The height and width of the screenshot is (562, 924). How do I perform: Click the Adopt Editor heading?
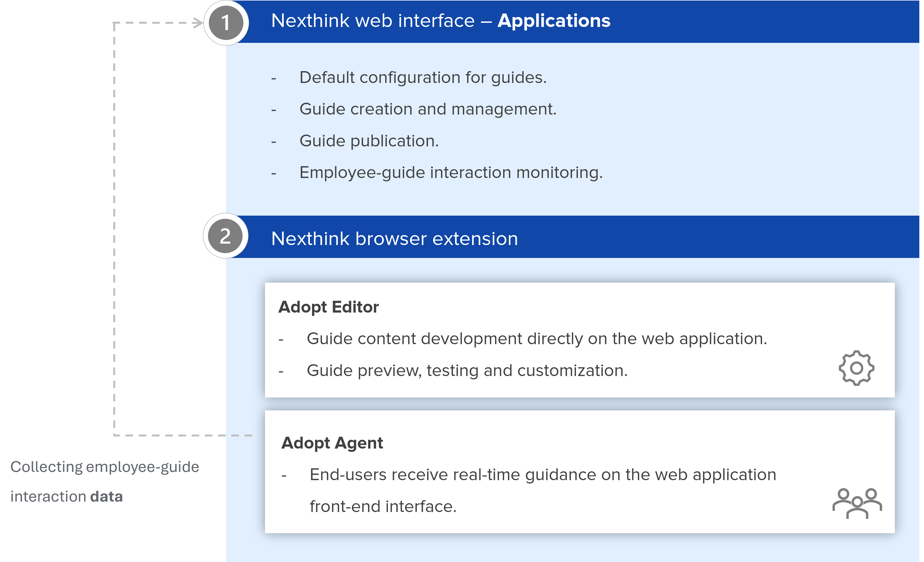click(329, 307)
